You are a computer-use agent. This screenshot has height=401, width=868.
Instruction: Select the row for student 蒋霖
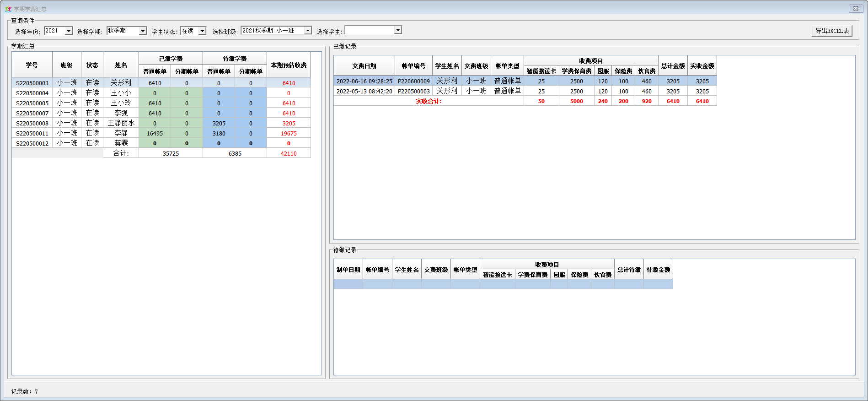(x=121, y=143)
